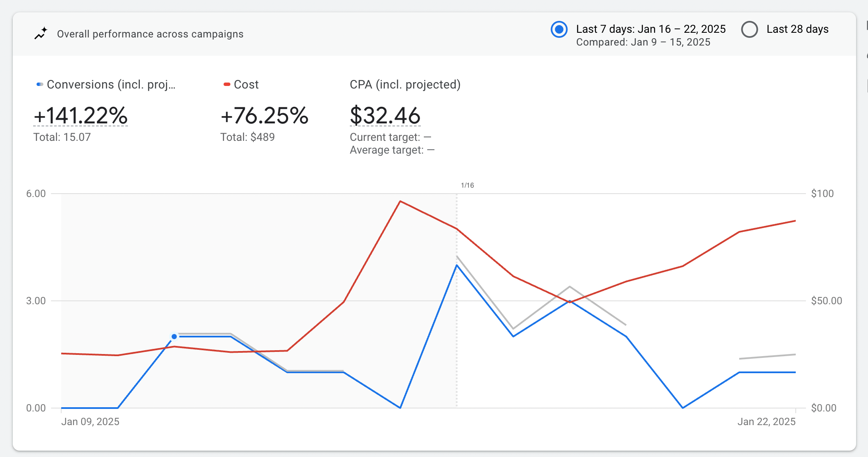Click Total: $489 text
This screenshot has height=457, width=868.
(x=247, y=137)
